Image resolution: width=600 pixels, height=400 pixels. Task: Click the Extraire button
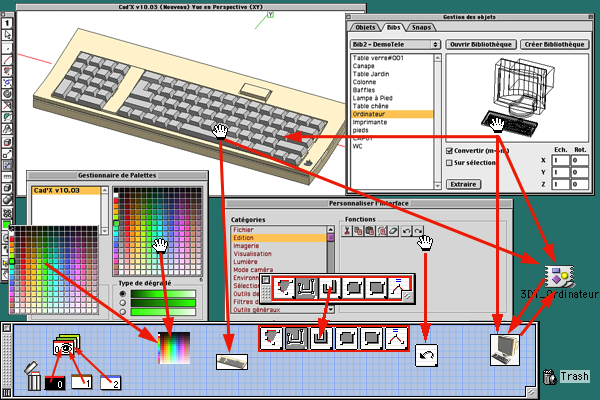click(462, 184)
